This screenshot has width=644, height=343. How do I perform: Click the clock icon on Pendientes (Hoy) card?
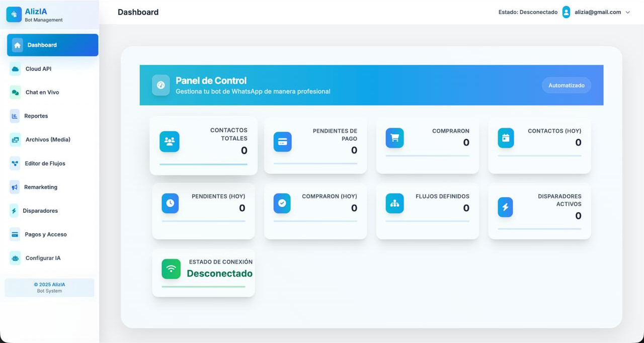click(x=170, y=203)
